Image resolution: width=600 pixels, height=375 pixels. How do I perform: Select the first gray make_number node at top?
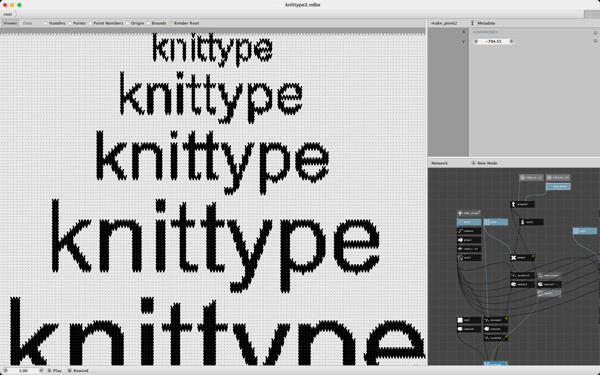tap(532, 178)
